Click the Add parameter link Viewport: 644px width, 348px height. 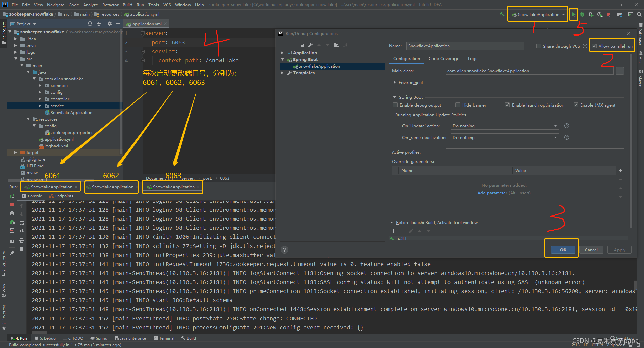click(x=492, y=193)
